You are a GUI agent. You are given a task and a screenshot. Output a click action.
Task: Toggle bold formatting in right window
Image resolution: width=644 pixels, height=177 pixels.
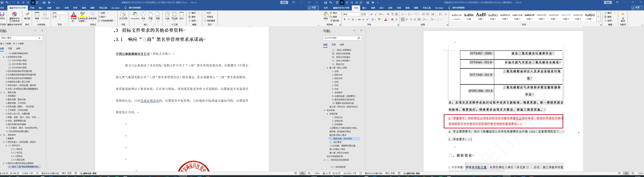click(x=344, y=19)
